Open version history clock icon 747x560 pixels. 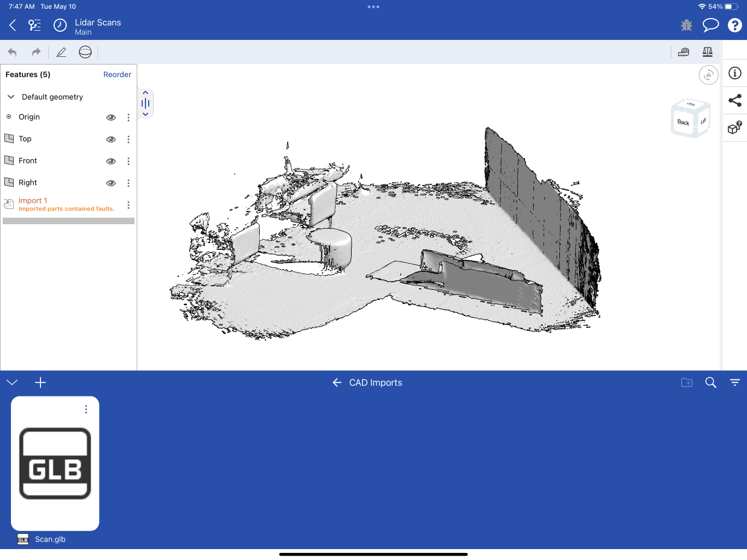[x=60, y=25]
